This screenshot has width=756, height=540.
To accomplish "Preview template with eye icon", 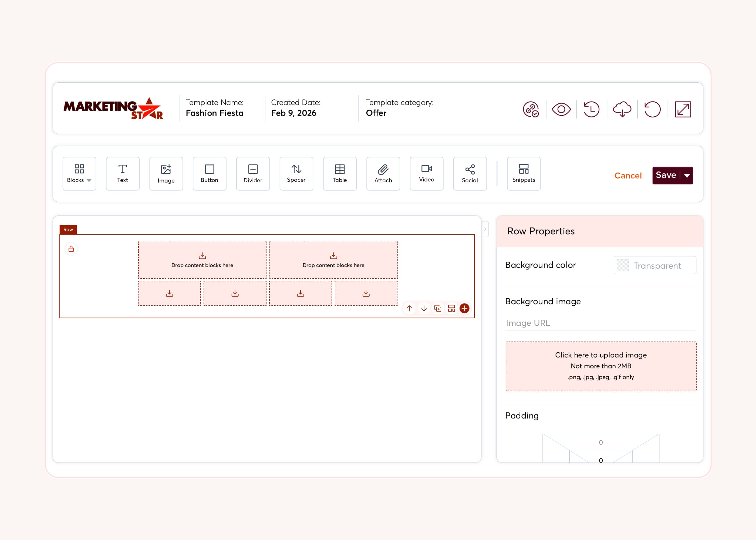I will (x=561, y=109).
